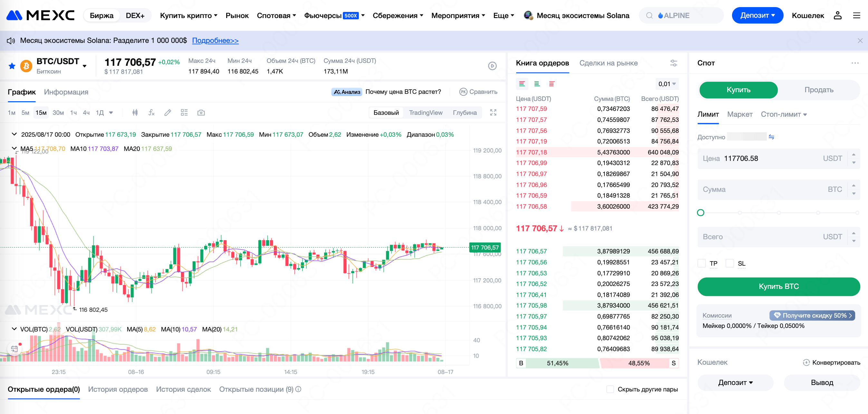Expand the Spot (Спотовая) menu
Viewport: 868px width, 414px height.
point(276,15)
